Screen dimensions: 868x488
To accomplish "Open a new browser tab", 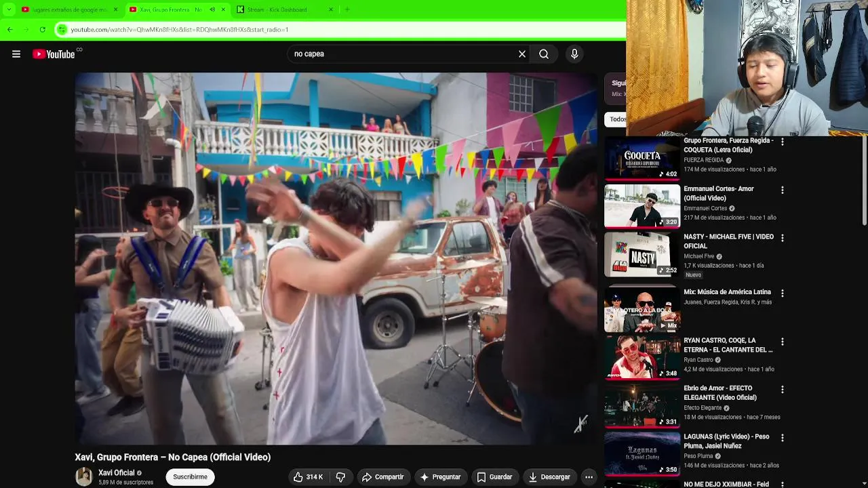I will (347, 9).
